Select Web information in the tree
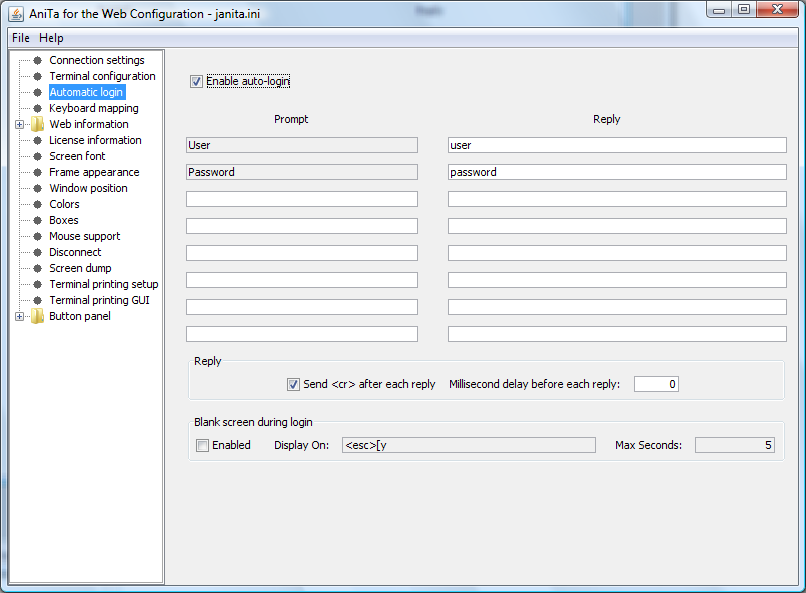This screenshot has height=593, width=806. click(89, 124)
